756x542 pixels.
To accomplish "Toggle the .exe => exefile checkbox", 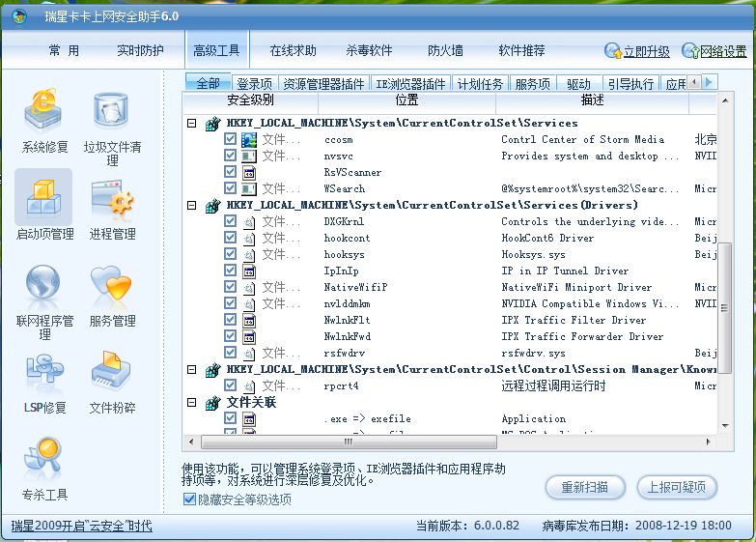I will (231, 418).
